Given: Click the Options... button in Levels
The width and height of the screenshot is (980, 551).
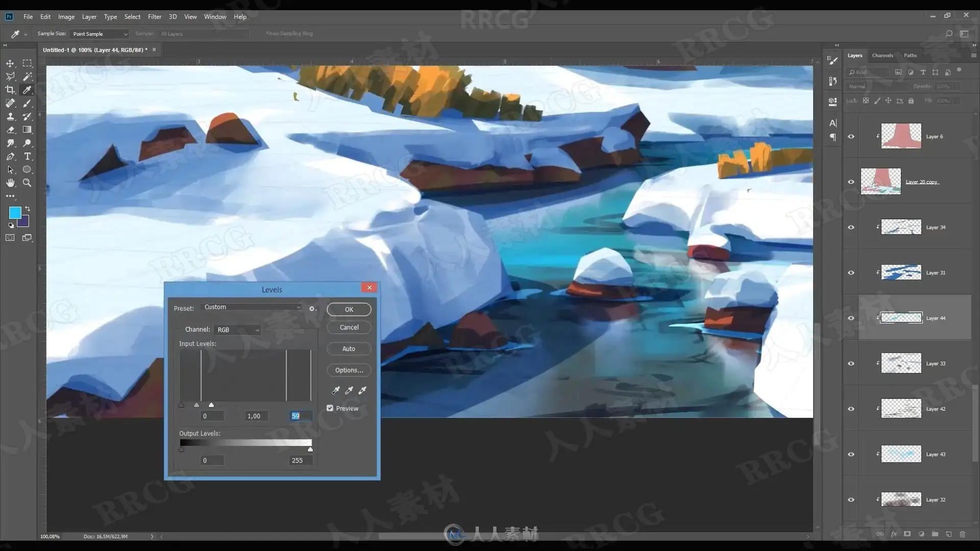Looking at the screenshot, I should [x=349, y=370].
